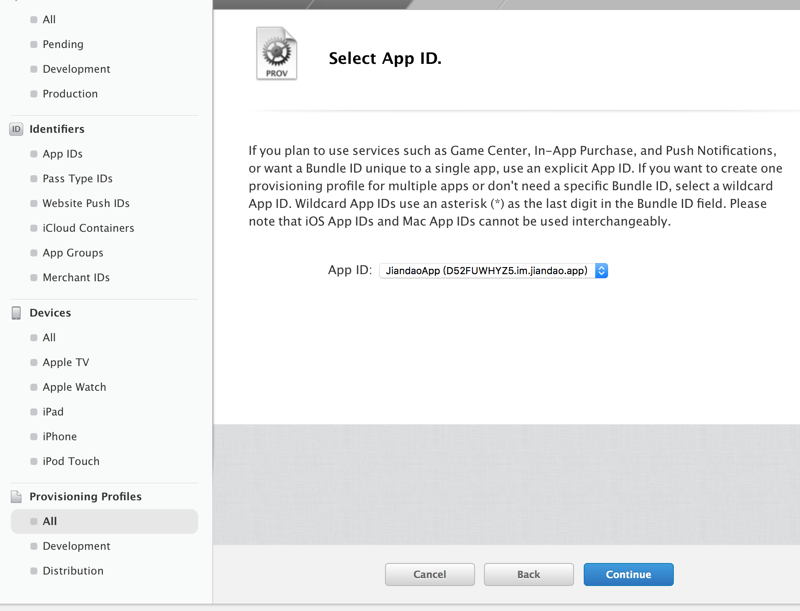
Task: Open the App ID dropdown
Action: [493, 270]
